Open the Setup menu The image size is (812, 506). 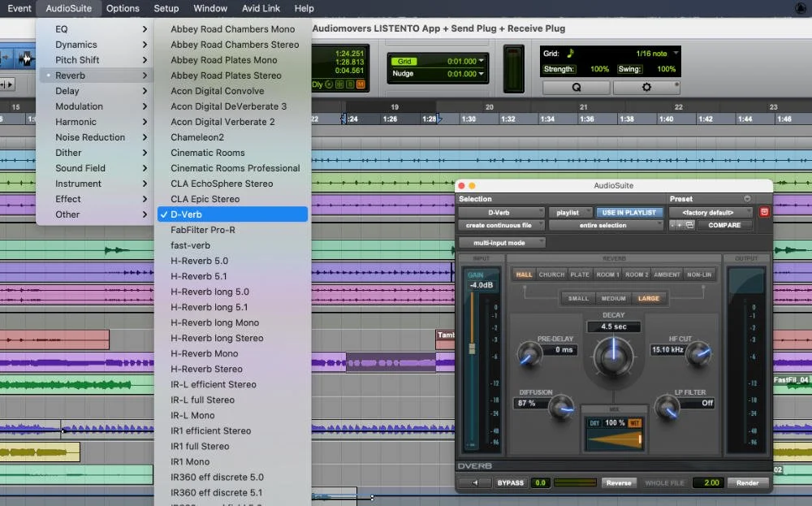click(x=166, y=8)
